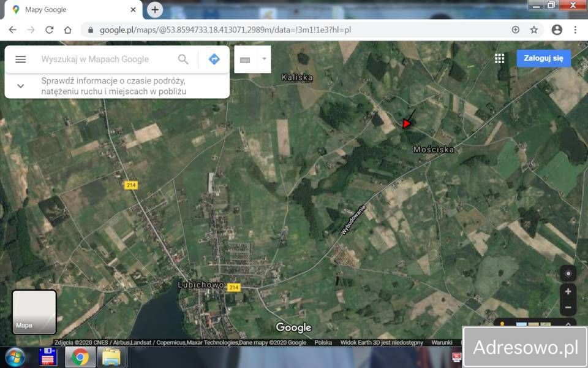Open File Explorer from the taskbar
Image resolution: width=588 pixels, height=368 pixels.
tap(111, 357)
